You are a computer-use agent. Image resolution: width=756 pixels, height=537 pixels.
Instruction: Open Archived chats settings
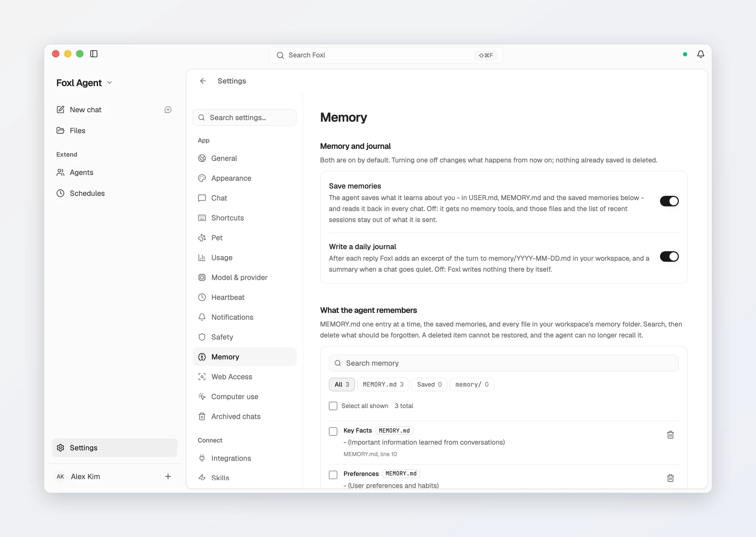click(244, 416)
